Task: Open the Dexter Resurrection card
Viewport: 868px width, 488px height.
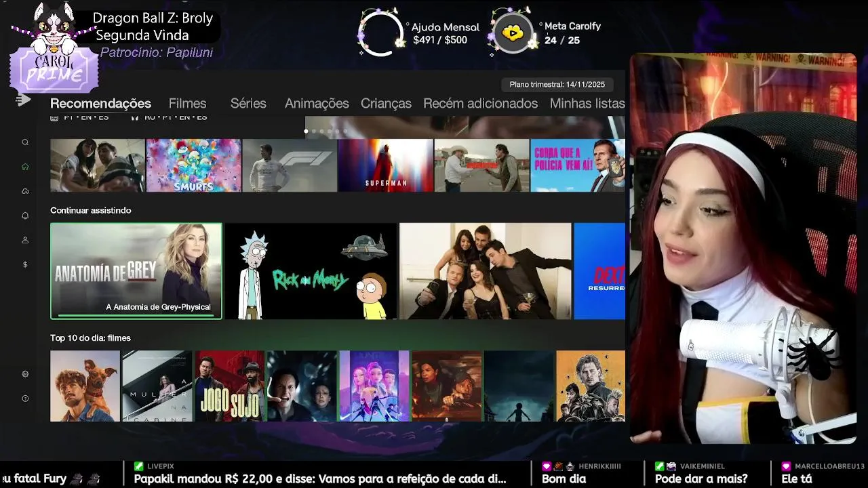Action: tap(599, 271)
